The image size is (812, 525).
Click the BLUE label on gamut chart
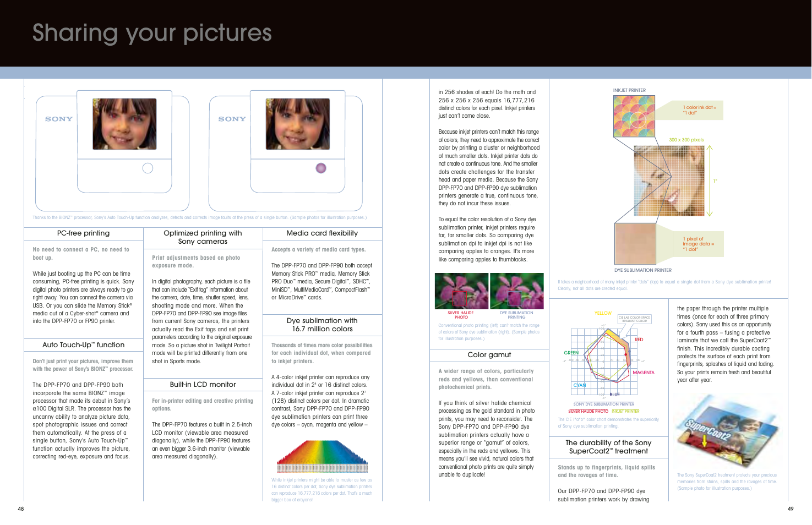pos(614,395)
